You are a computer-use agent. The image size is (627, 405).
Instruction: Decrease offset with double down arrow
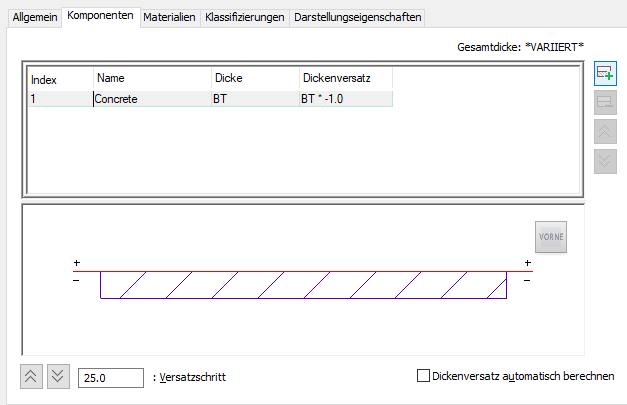[x=58, y=376]
